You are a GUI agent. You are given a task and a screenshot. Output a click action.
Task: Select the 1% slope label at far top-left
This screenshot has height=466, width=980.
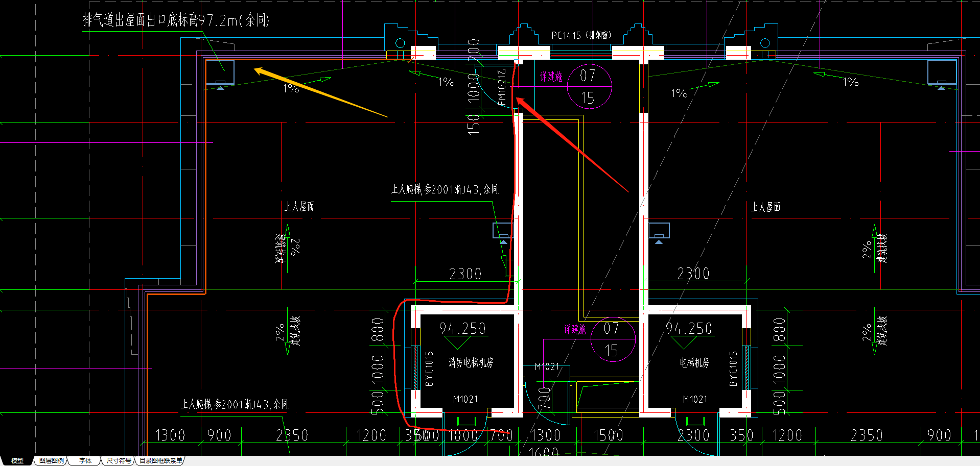point(291,88)
